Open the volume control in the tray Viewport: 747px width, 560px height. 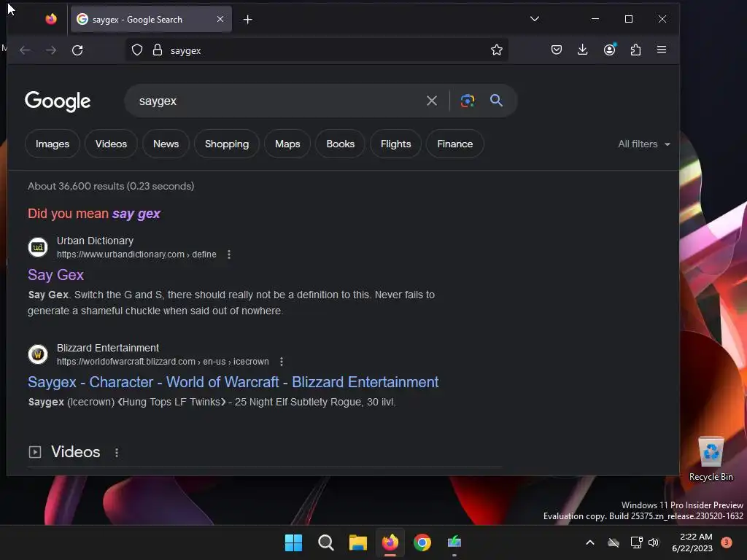[x=653, y=542]
